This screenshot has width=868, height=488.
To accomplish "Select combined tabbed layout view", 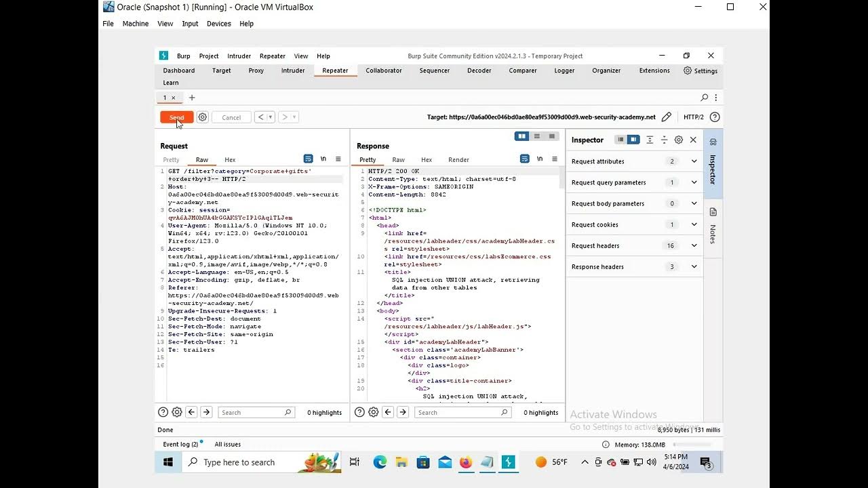I will pos(552,136).
